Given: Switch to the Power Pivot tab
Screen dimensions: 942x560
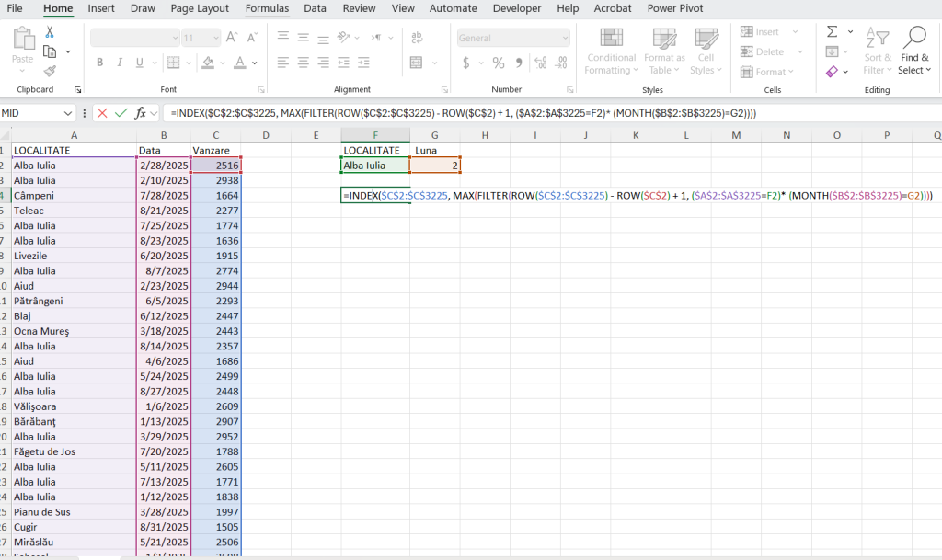Looking at the screenshot, I should tap(675, 8).
